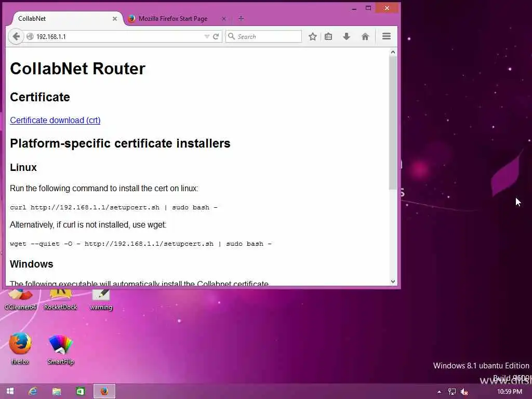The height and width of the screenshot is (399, 532).
Task: Go to Firefox home page icon
Action: (x=365, y=36)
